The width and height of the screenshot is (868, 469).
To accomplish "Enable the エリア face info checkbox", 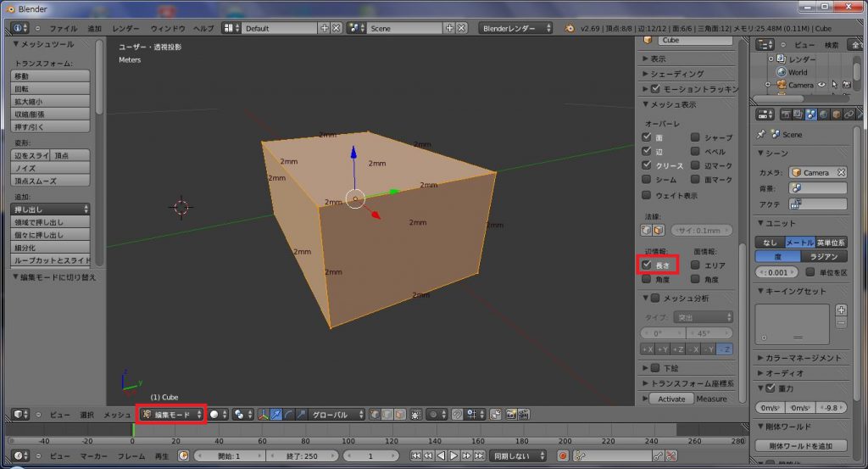I will [695, 265].
